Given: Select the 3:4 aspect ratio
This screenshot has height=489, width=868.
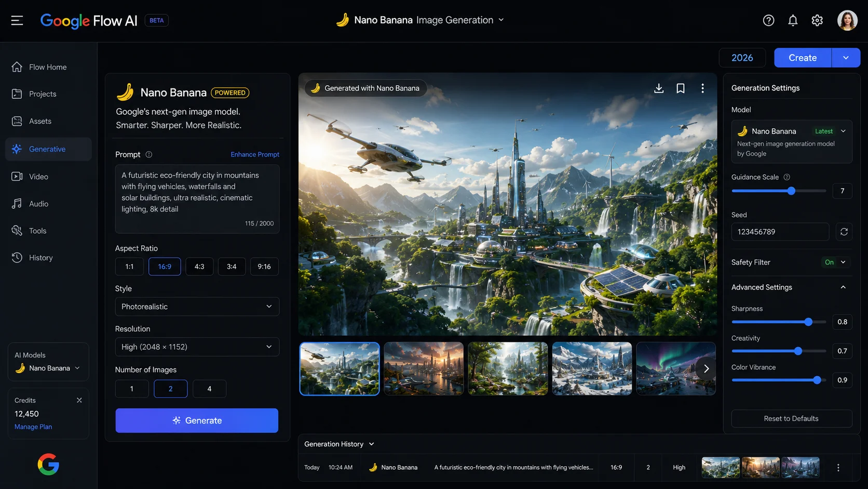Looking at the screenshot, I should coord(232,267).
